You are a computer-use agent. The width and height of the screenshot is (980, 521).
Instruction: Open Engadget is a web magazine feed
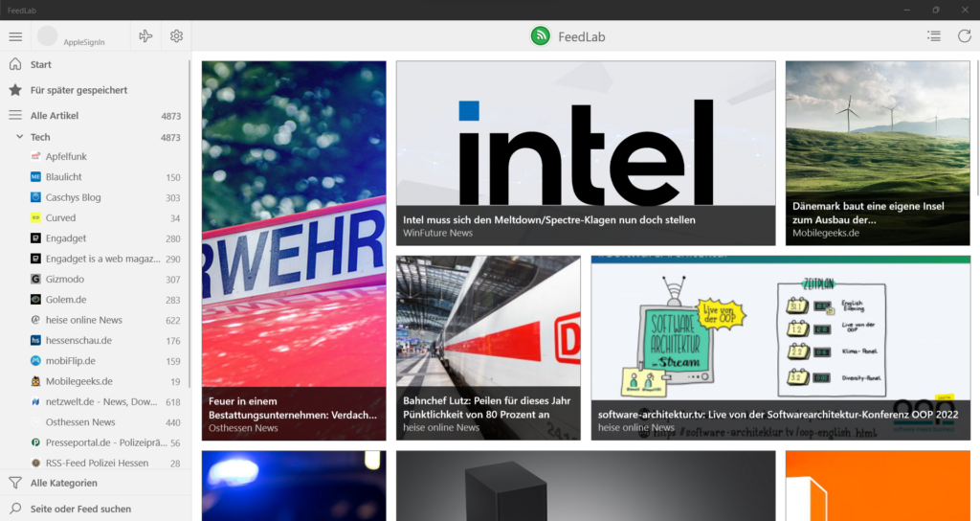coord(94,259)
